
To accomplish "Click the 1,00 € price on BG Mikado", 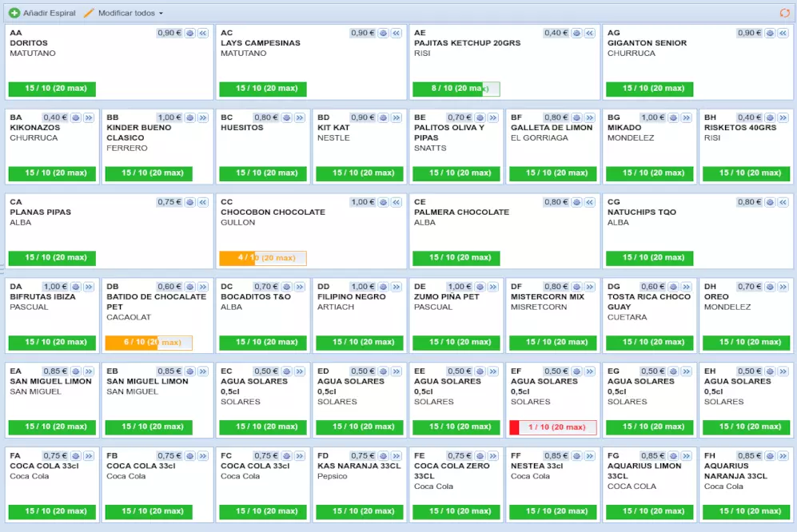I will pos(653,118).
